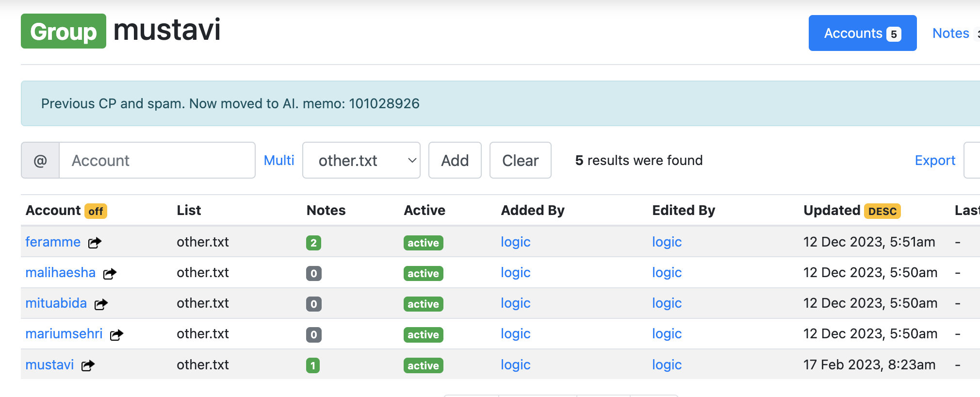Screen dimensions: 980x397
Task: Focus the Account input field
Action: 157,160
